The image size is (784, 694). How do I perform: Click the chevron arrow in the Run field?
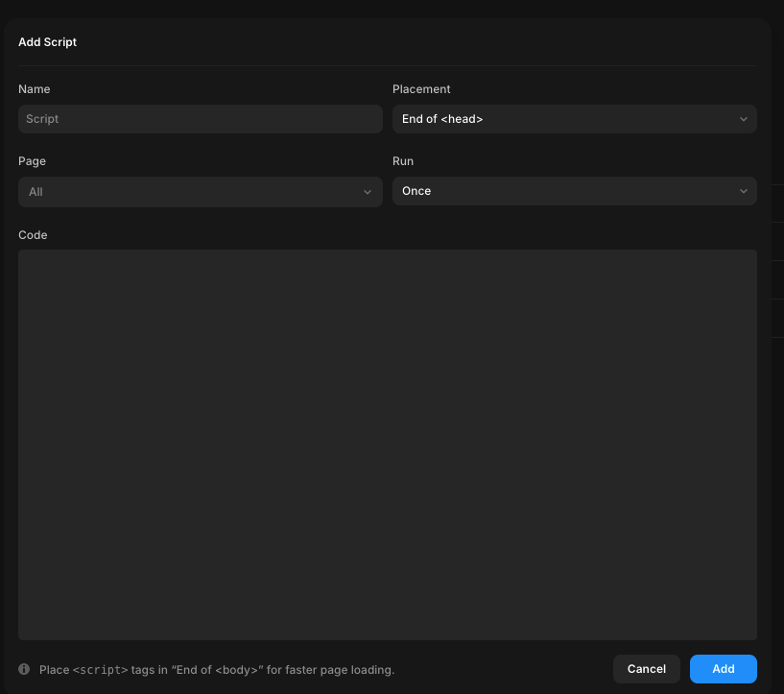pos(744,191)
